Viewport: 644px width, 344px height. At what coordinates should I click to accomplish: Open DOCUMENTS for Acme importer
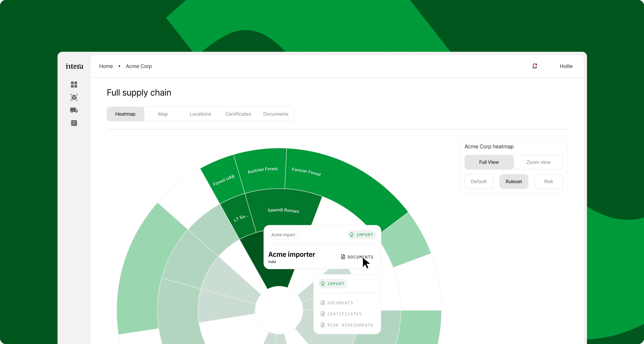(357, 257)
